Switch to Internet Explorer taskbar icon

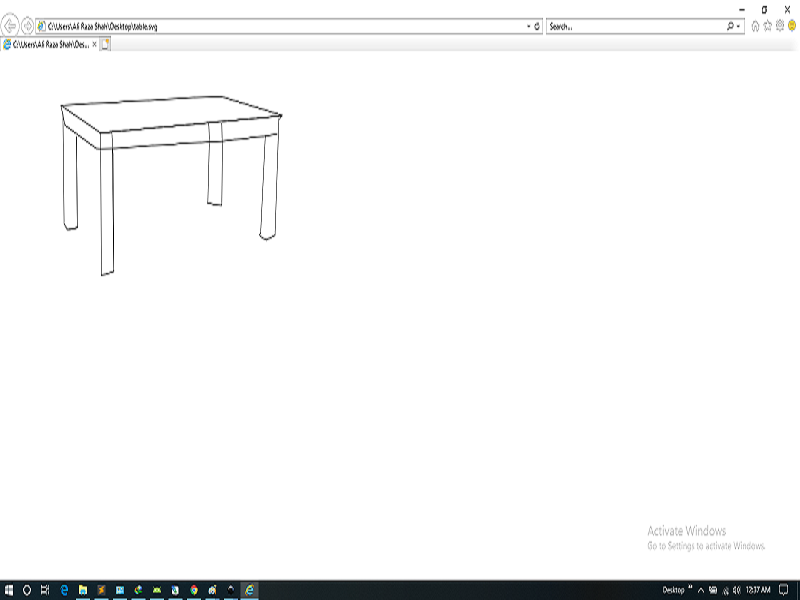pyautogui.click(x=249, y=590)
